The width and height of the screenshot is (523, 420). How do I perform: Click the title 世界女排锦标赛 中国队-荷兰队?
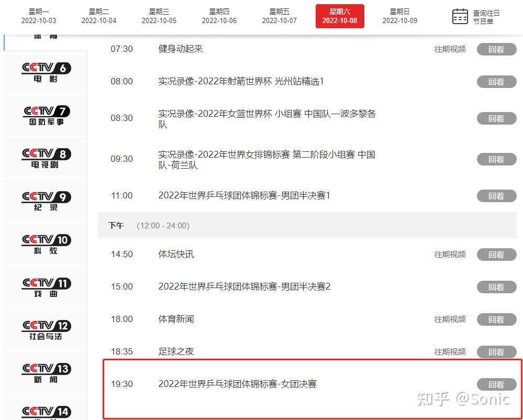pyautogui.click(x=267, y=159)
